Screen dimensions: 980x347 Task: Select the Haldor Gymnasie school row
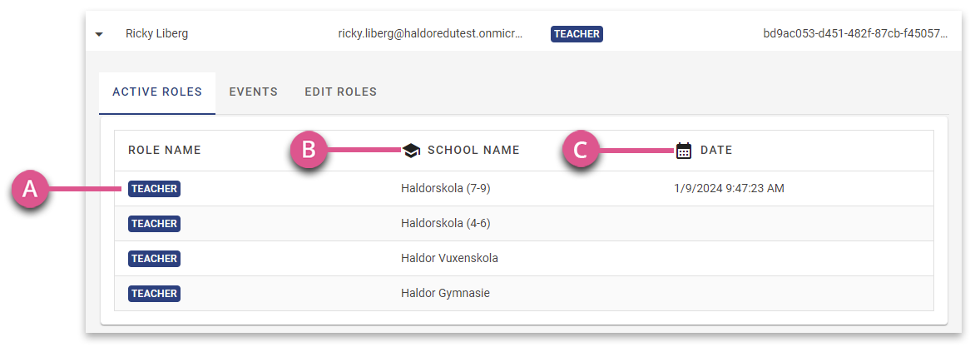tap(524, 293)
